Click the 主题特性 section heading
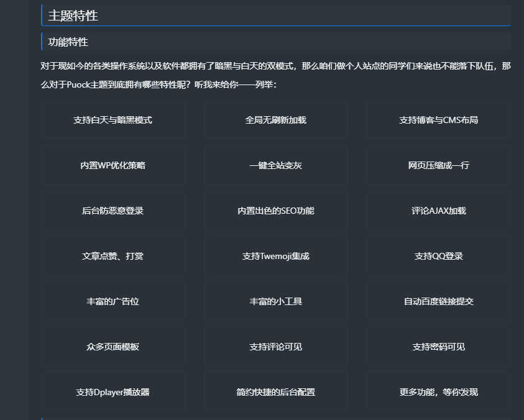 (x=73, y=16)
